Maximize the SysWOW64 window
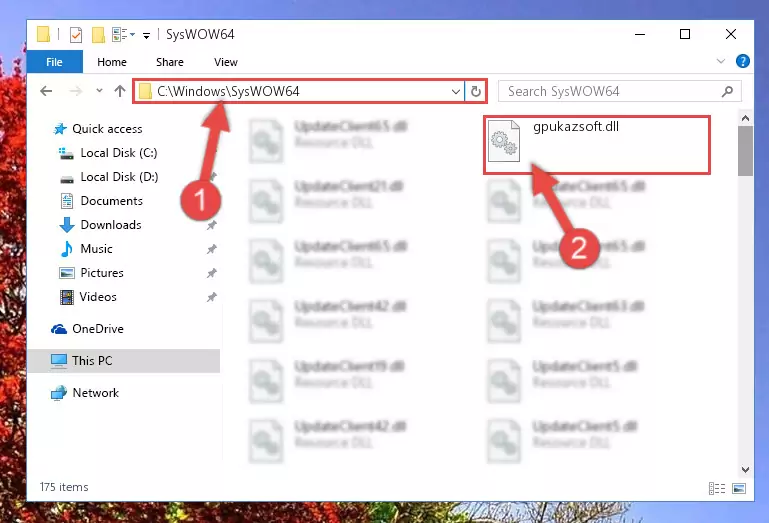769x523 pixels. [685, 34]
